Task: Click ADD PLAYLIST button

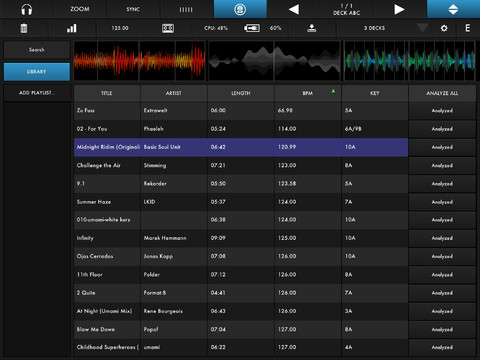Action: (x=37, y=93)
